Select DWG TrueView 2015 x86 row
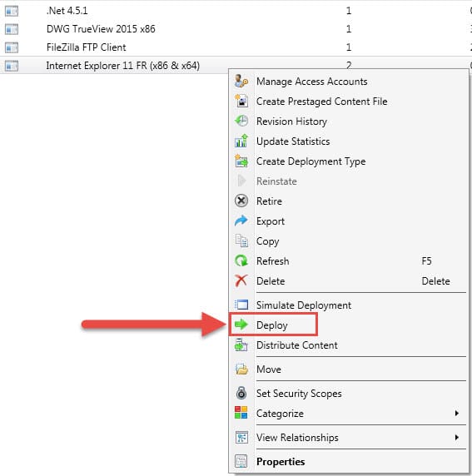The width and height of the screenshot is (472, 476). [101, 29]
